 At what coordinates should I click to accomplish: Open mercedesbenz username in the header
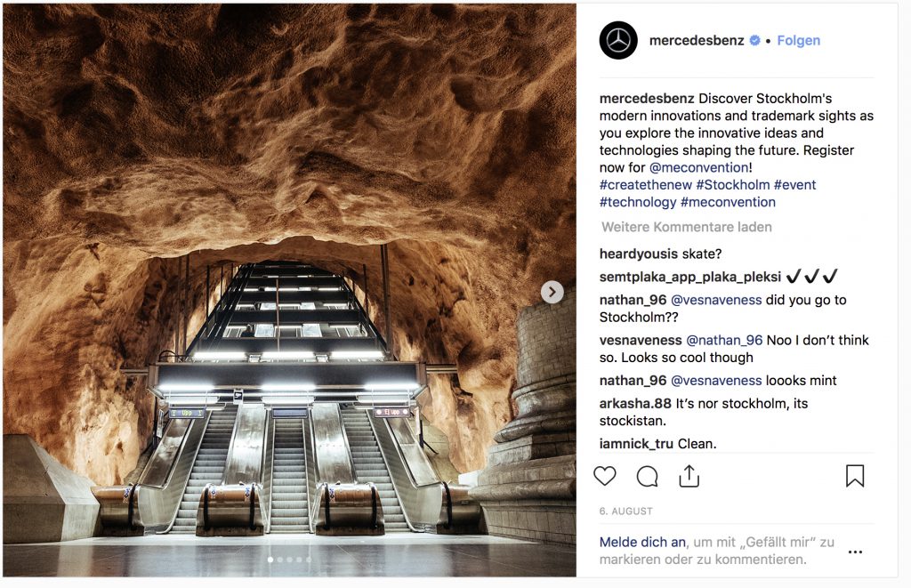(x=697, y=40)
